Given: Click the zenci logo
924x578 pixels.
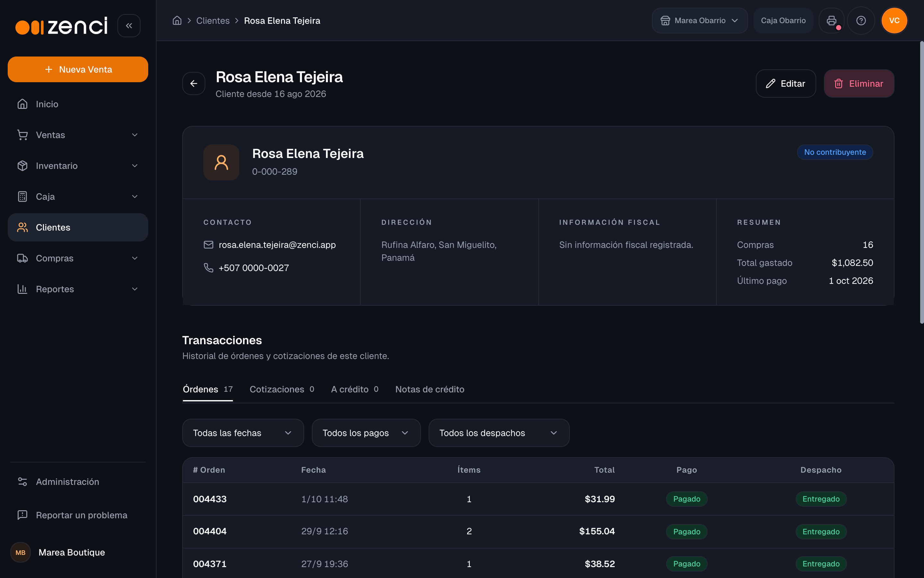Looking at the screenshot, I should pyautogui.click(x=62, y=26).
